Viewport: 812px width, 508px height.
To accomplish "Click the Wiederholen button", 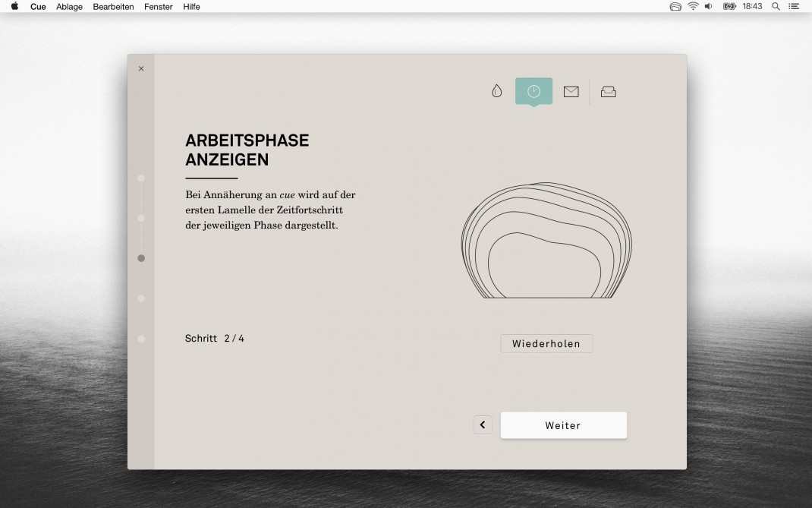I will coord(546,344).
